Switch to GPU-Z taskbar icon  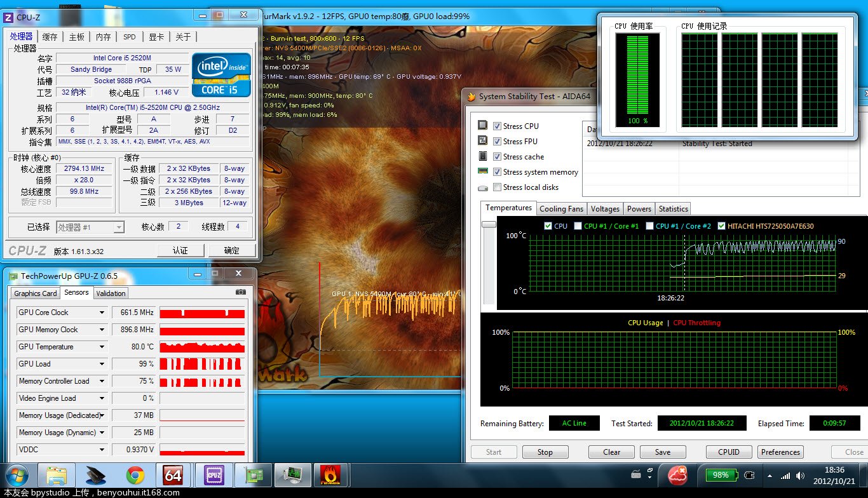tap(253, 475)
